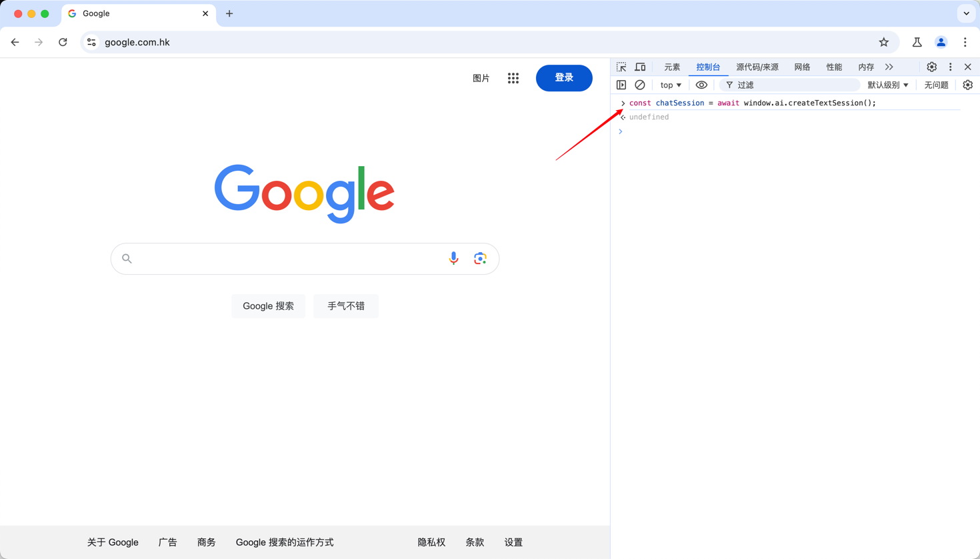Screen dimensions: 980x559
Task: Open console settings gear icon
Action: [x=967, y=85]
